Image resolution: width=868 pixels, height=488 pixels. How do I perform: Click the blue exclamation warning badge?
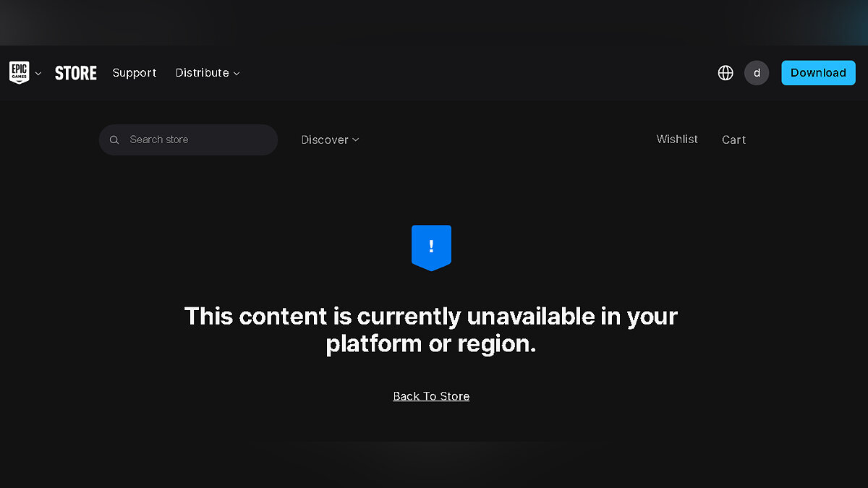pyautogui.click(x=431, y=248)
